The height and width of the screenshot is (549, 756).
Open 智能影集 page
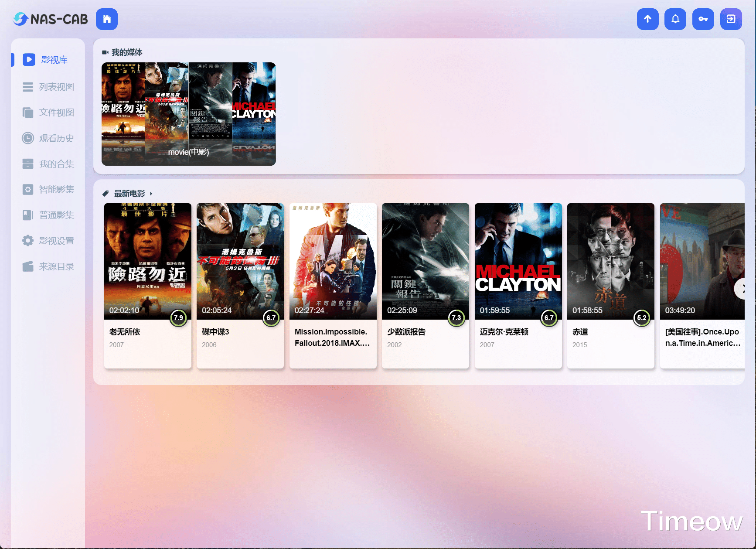coord(57,189)
